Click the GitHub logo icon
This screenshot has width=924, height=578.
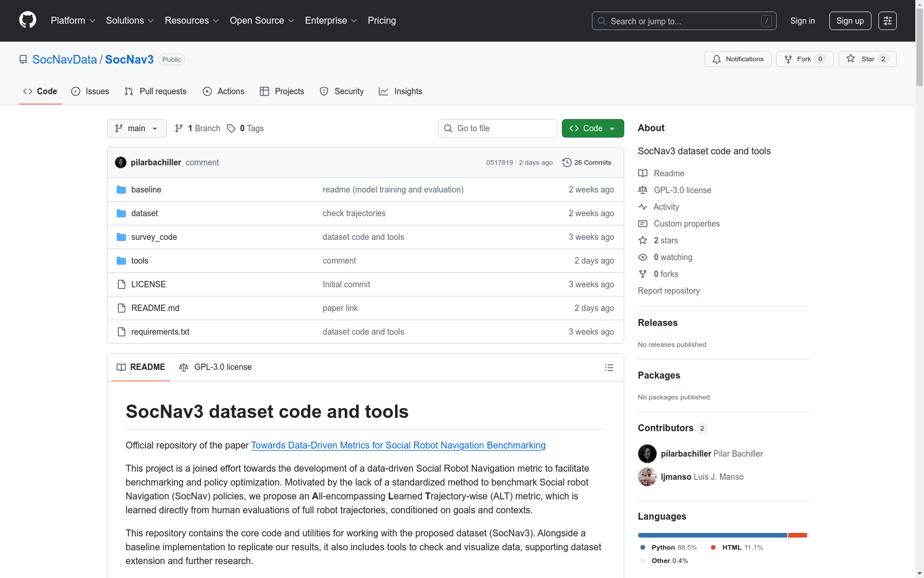(28, 20)
